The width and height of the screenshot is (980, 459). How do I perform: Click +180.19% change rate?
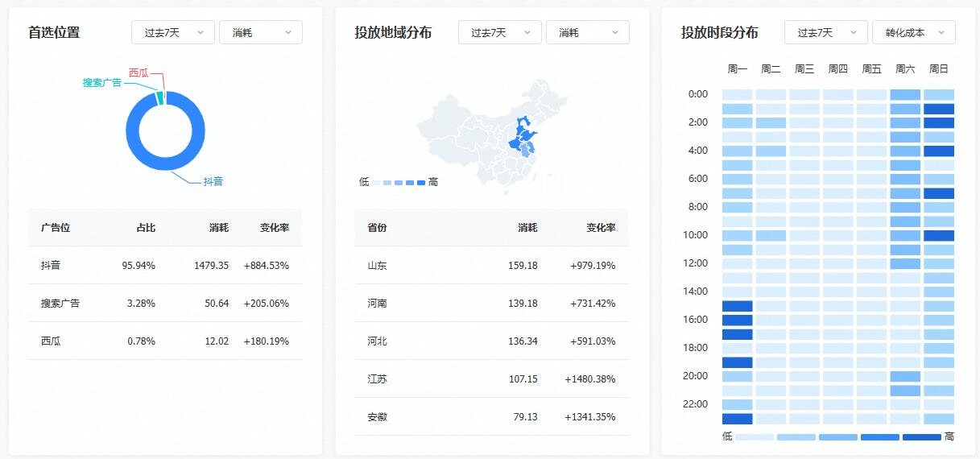(x=267, y=341)
